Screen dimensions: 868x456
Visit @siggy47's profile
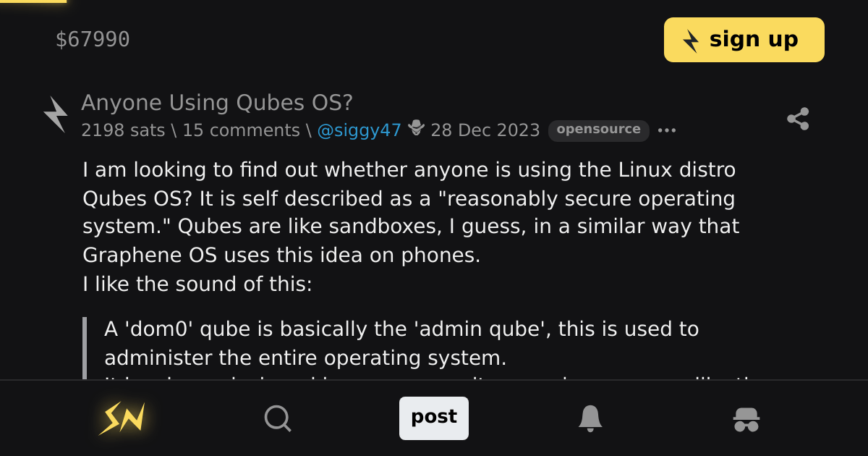pos(359,130)
